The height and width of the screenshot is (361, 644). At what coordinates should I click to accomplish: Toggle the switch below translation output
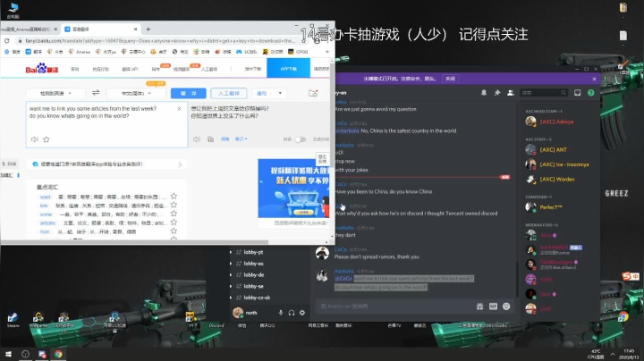coord(301,139)
